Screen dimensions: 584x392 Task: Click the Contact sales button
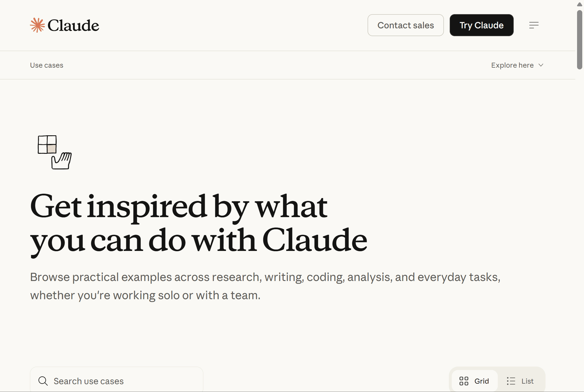click(405, 25)
